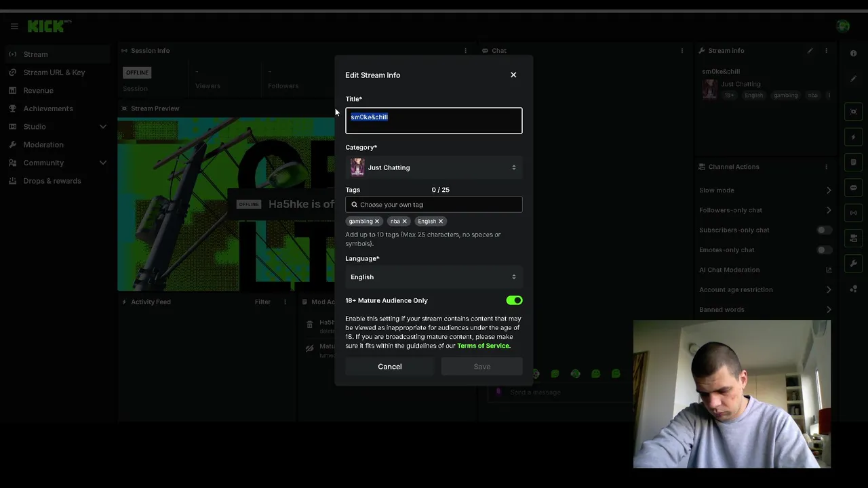
Task: Open Chat panel options menu
Action: [682, 51]
